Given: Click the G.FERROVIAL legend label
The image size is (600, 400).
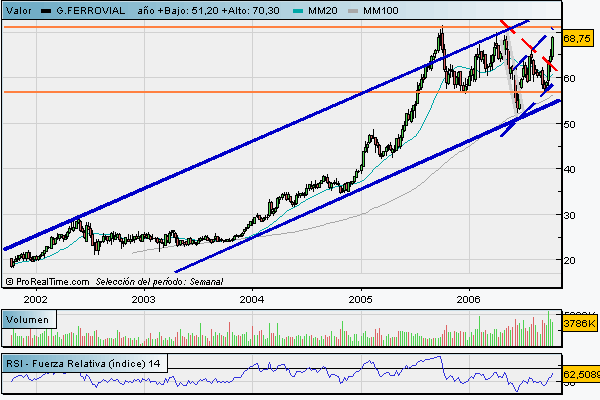Looking at the screenshot, I should (x=91, y=11).
